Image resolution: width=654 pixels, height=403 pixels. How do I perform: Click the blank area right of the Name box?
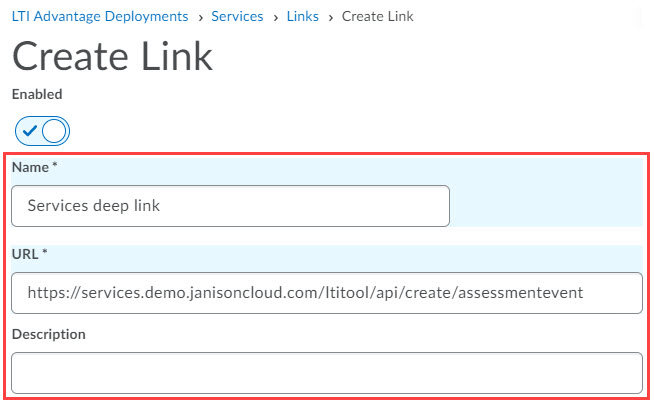pos(545,206)
